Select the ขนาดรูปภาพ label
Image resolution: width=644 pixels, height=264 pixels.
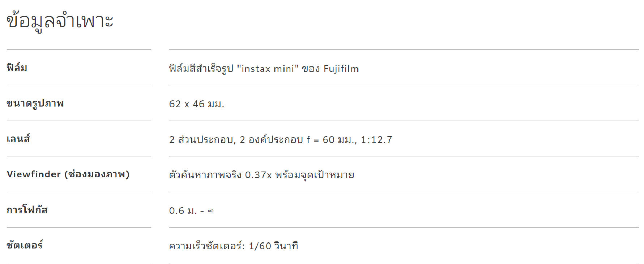coord(35,103)
